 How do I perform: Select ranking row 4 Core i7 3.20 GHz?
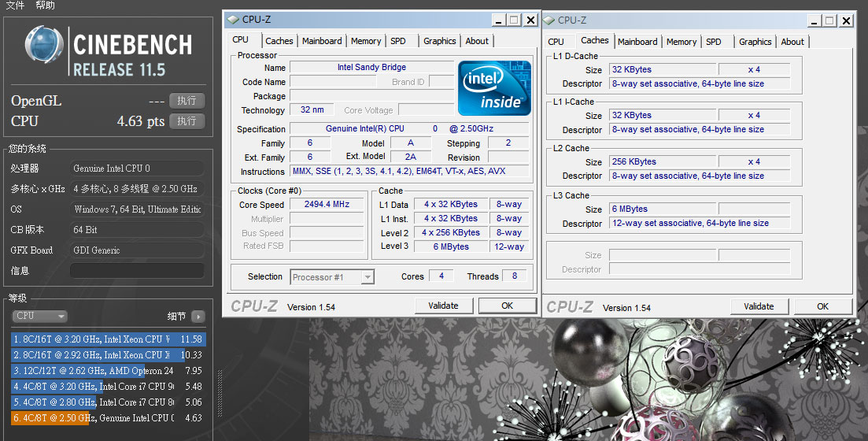coord(109,386)
